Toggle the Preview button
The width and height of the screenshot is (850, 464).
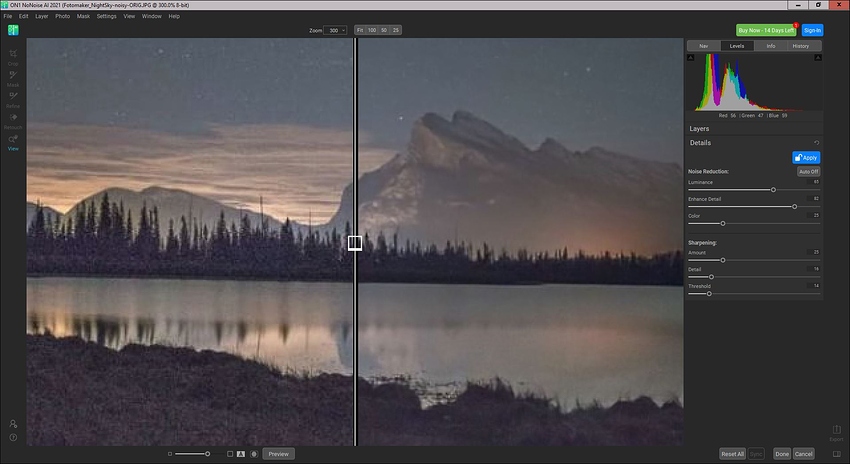click(279, 454)
